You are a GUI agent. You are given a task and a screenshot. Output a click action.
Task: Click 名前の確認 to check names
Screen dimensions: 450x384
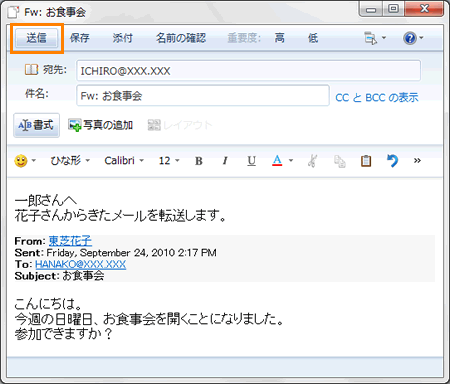pyautogui.click(x=181, y=38)
